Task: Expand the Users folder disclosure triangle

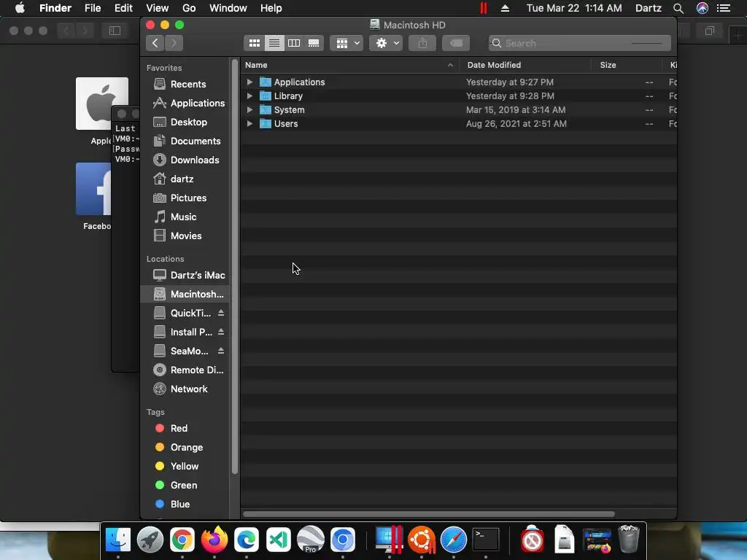Action: point(249,123)
